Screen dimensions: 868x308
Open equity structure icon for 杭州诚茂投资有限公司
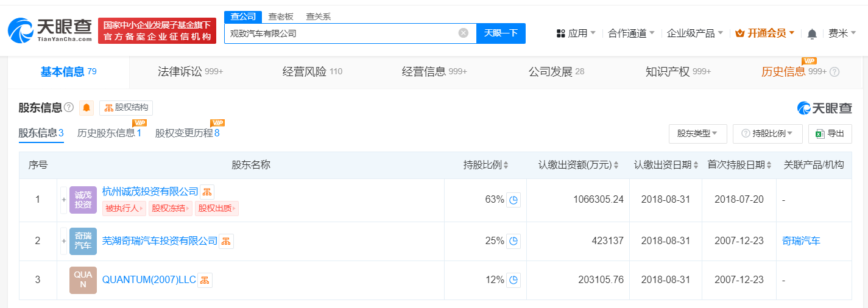[x=207, y=192]
